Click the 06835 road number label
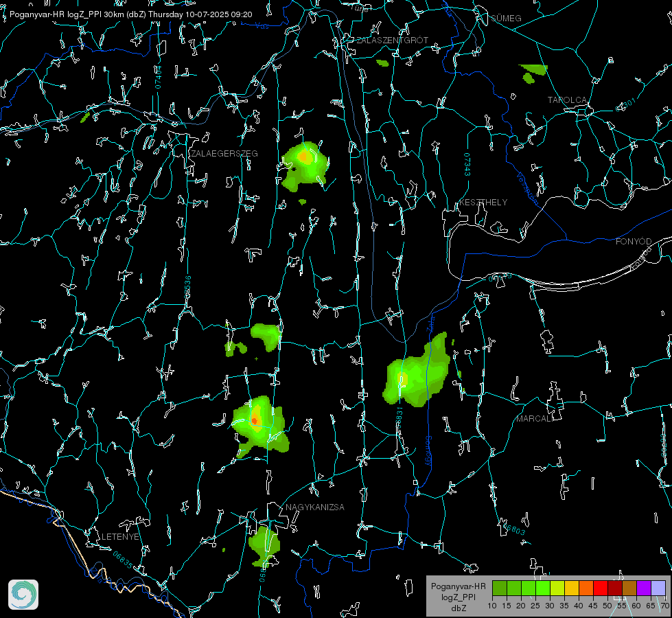 click(x=123, y=560)
